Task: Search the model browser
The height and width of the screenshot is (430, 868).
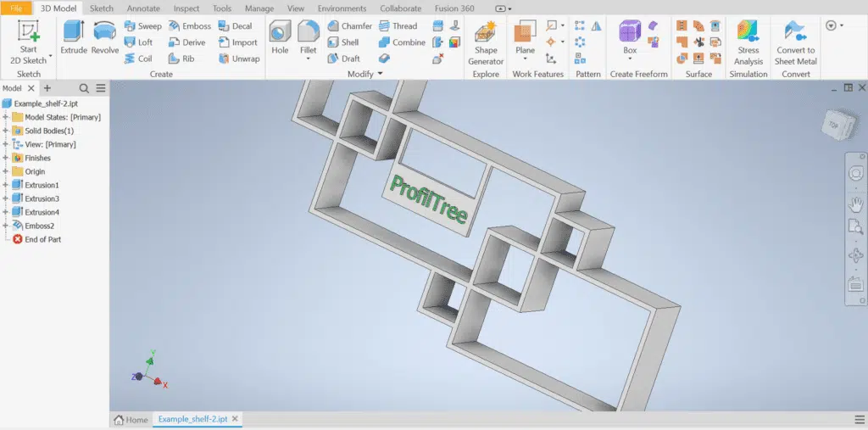Action: tap(84, 88)
